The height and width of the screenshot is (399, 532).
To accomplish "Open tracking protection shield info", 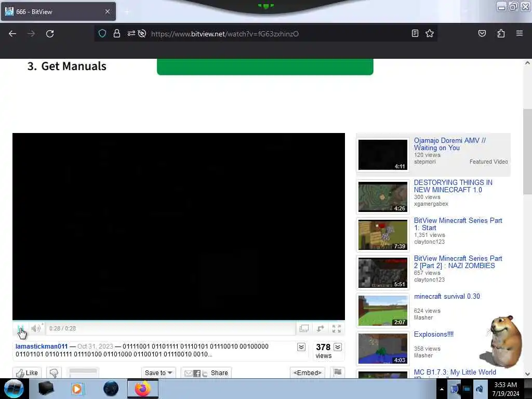I will [x=102, y=33].
